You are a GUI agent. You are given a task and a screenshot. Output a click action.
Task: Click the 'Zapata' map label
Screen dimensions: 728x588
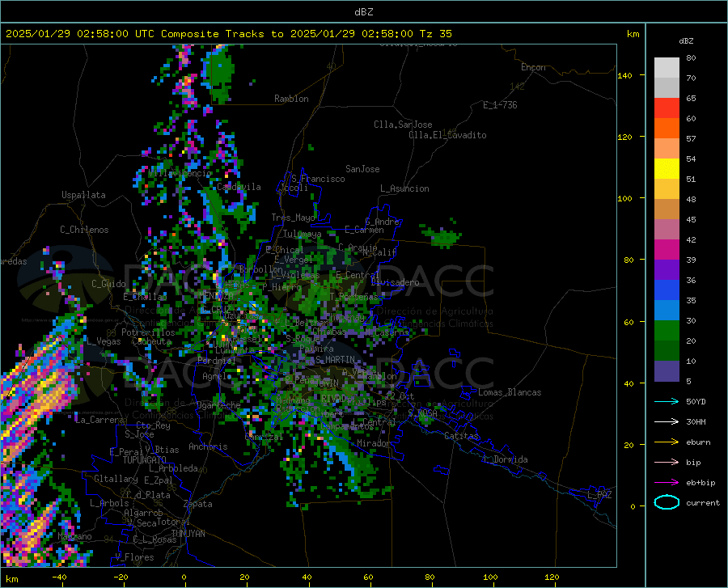click(x=198, y=504)
